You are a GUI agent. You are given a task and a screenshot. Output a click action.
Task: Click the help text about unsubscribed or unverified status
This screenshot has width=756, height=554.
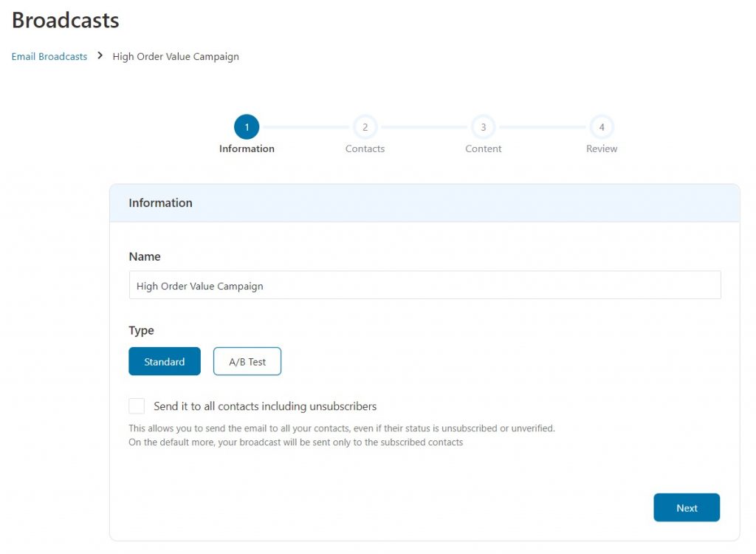tap(342, 428)
